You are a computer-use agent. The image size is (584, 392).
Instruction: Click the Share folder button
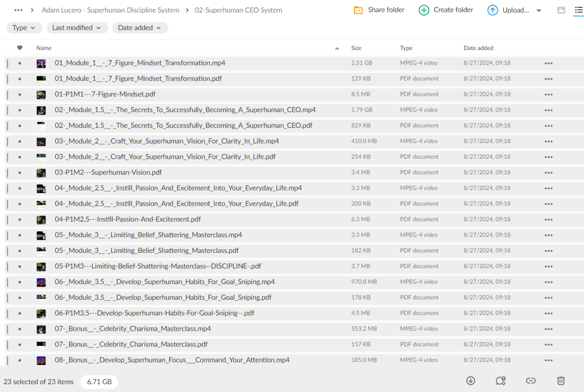click(x=379, y=10)
